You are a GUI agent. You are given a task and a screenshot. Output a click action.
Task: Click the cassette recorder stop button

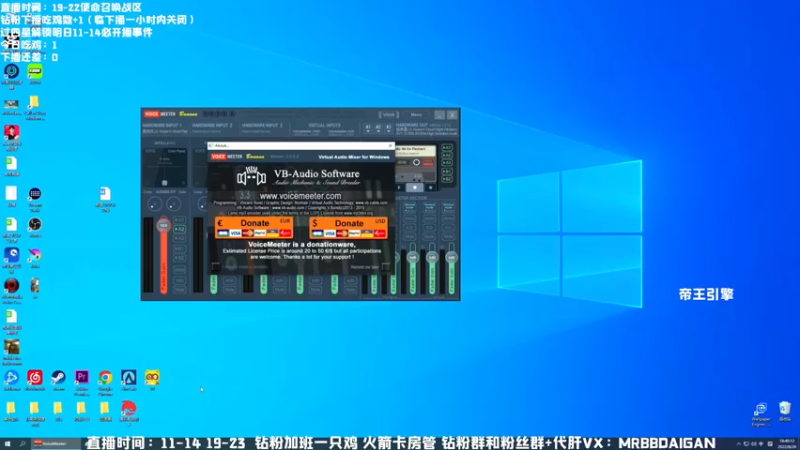coord(415,188)
